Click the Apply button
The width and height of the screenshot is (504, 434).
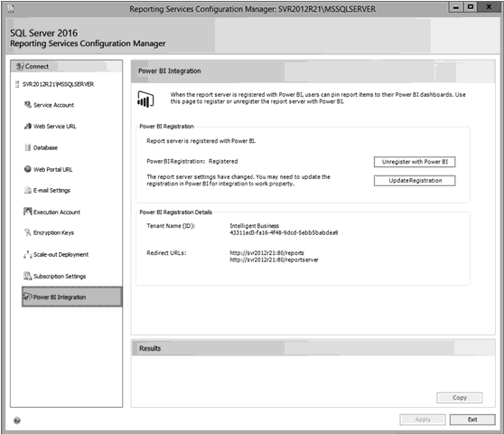(x=423, y=420)
